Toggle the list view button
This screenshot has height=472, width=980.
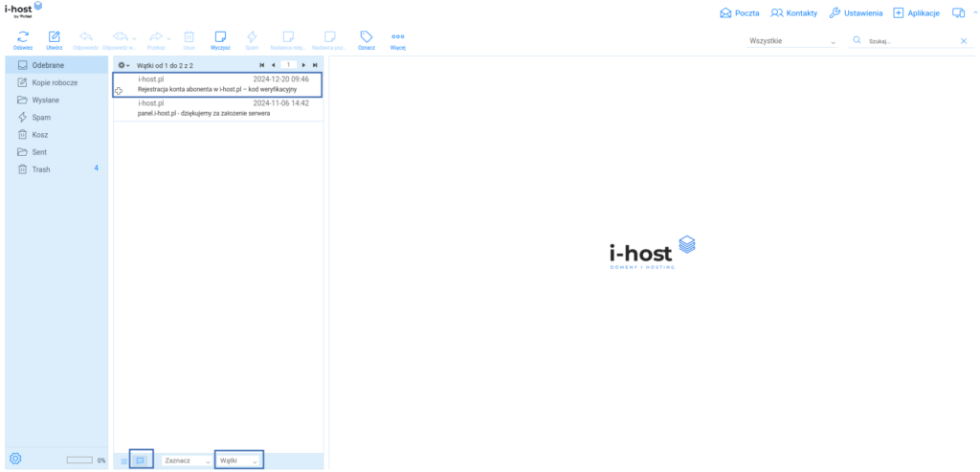(x=123, y=461)
